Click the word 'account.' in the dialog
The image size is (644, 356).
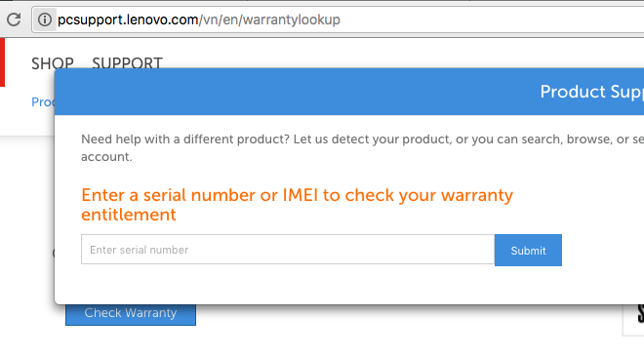106,157
